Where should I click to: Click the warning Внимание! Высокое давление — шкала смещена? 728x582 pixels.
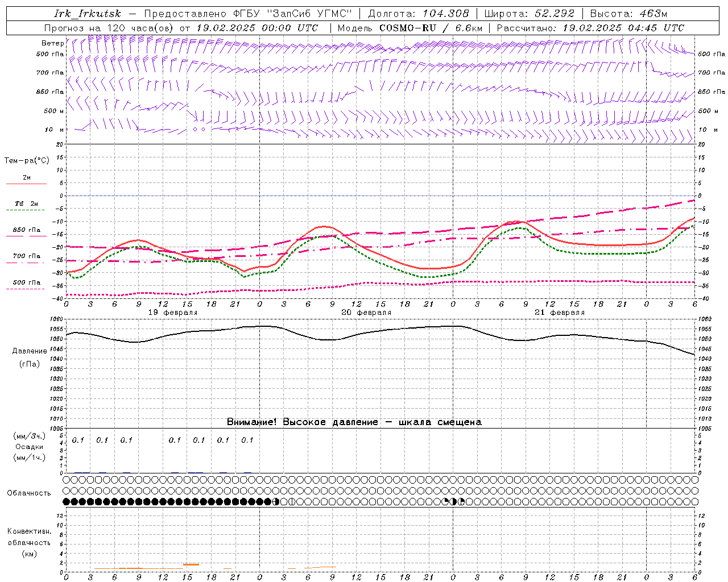click(x=354, y=422)
